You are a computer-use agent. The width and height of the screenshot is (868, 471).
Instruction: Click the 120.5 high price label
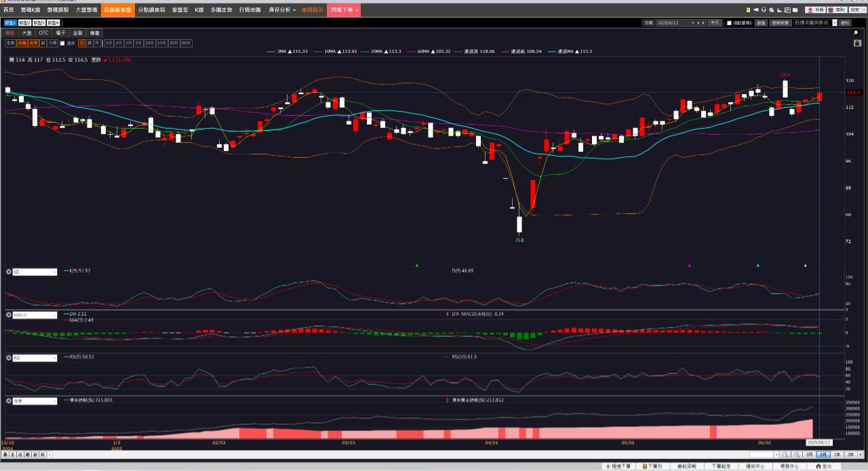point(785,75)
